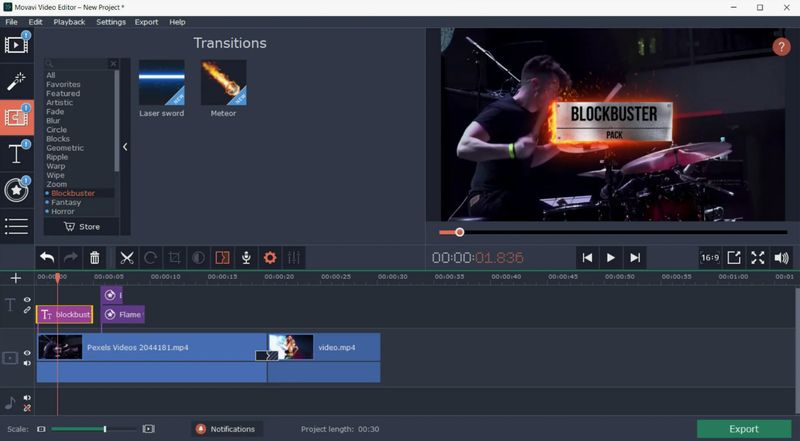Open the Titles tab in sidebar
The height and width of the screenshot is (441, 800).
click(x=17, y=153)
